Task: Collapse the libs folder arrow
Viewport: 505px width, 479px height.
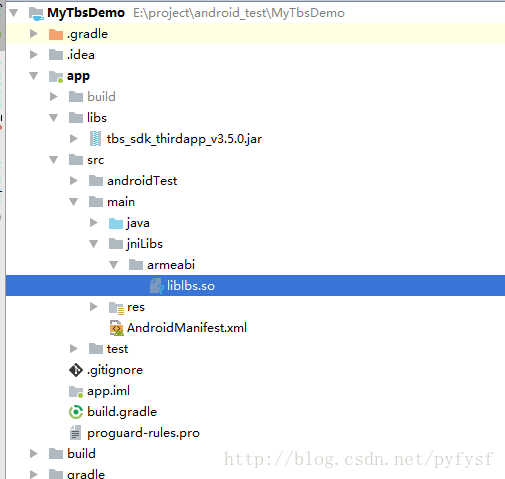Action: pyautogui.click(x=54, y=118)
